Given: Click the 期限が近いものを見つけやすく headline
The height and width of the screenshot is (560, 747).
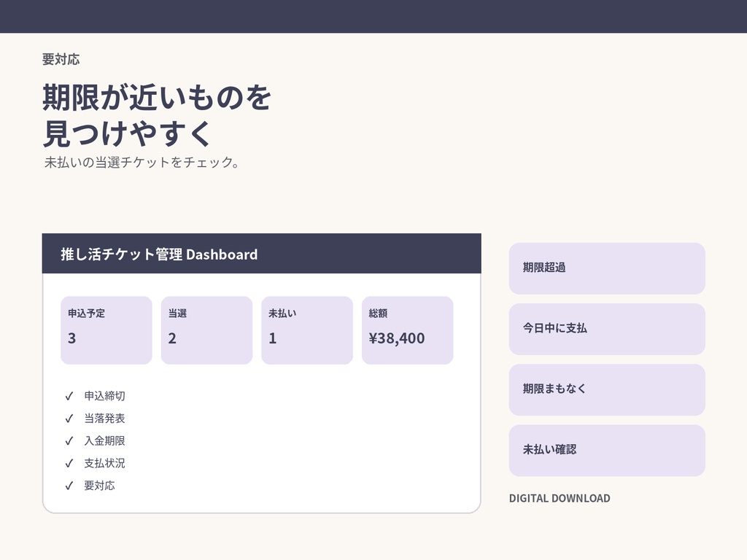Looking at the screenshot, I should coord(157,114).
